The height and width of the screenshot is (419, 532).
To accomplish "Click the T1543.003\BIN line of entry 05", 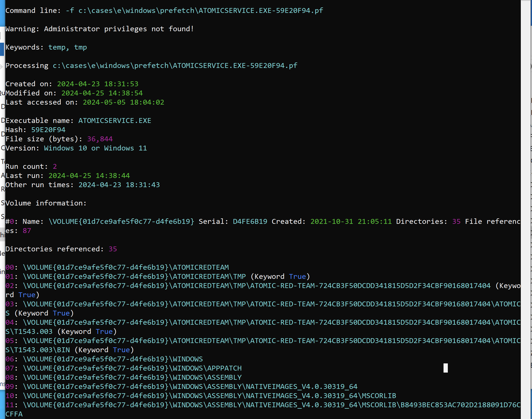I will (70, 350).
